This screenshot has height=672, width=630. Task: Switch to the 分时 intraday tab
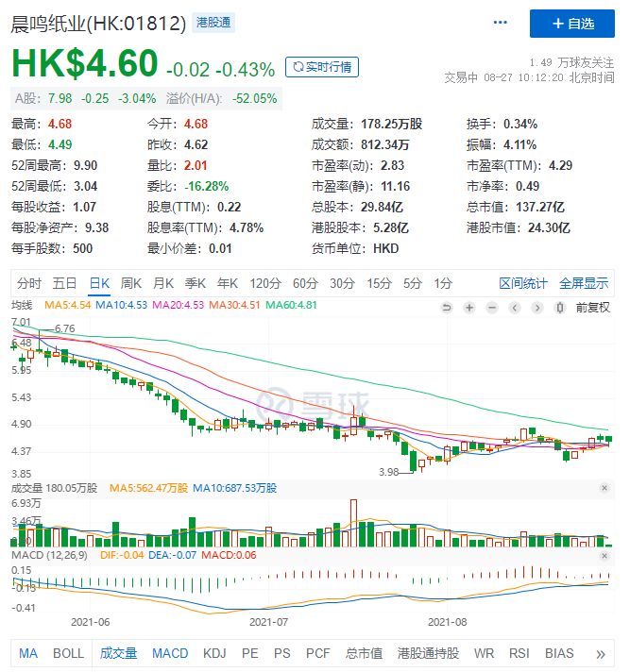pos(29,283)
